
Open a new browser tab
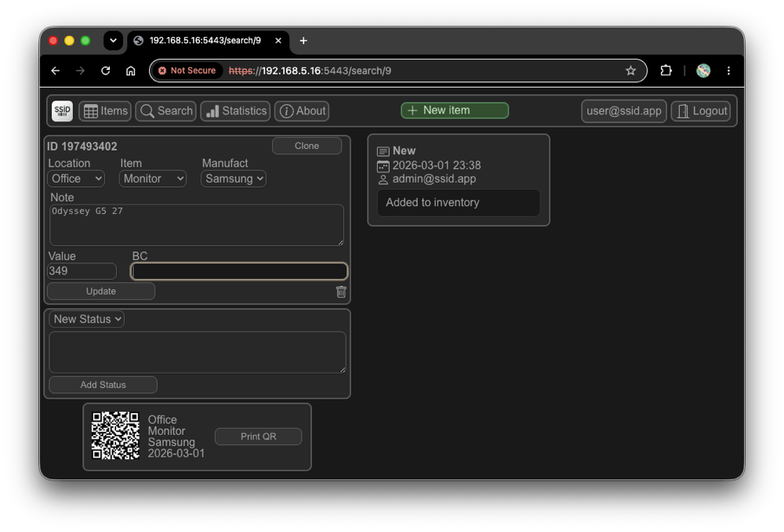(303, 41)
